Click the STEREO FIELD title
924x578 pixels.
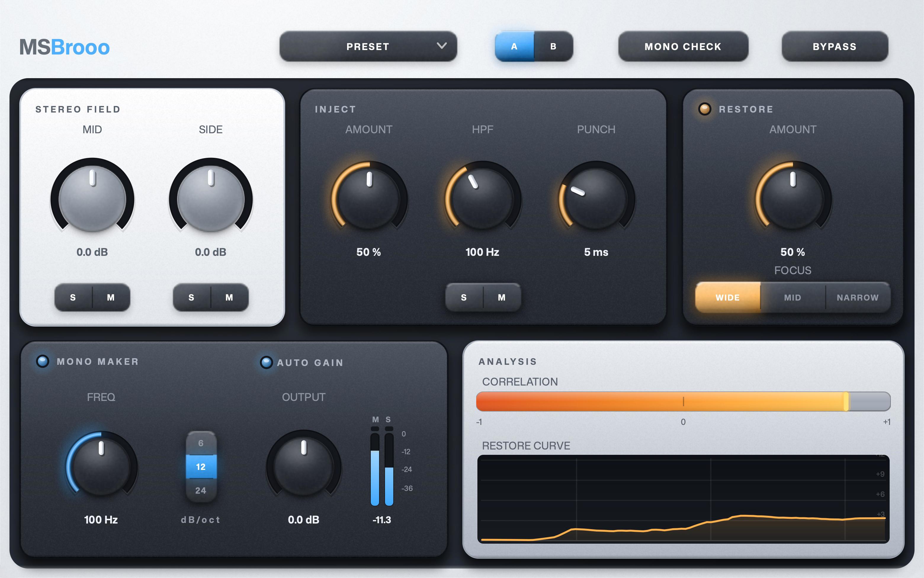[x=78, y=109]
